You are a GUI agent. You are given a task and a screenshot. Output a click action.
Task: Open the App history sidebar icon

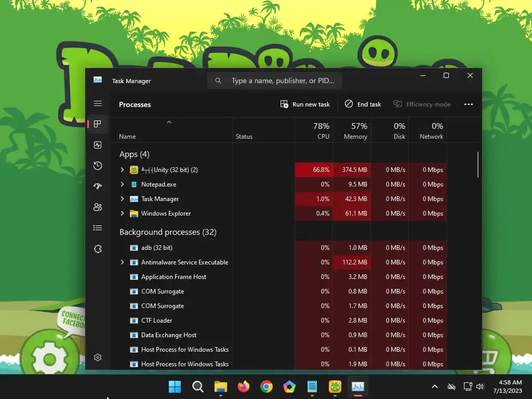(x=98, y=166)
